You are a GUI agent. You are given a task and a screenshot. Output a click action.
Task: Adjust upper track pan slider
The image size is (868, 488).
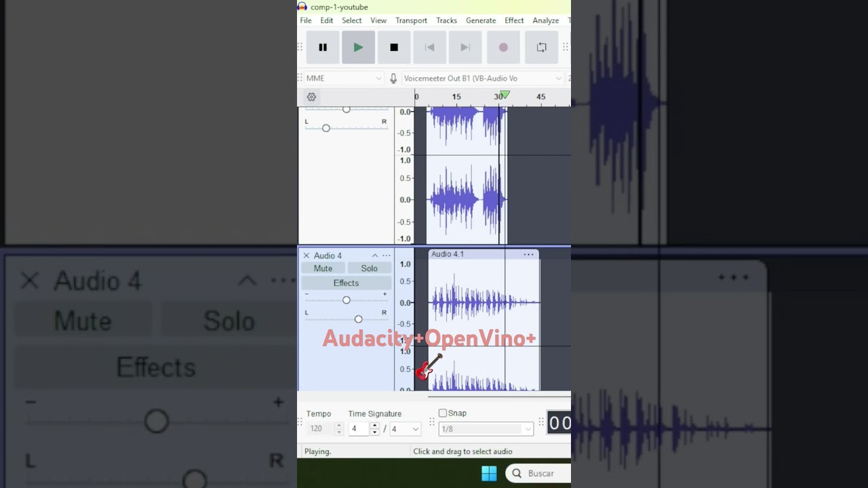pyautogui.click(x=326, y=128)
